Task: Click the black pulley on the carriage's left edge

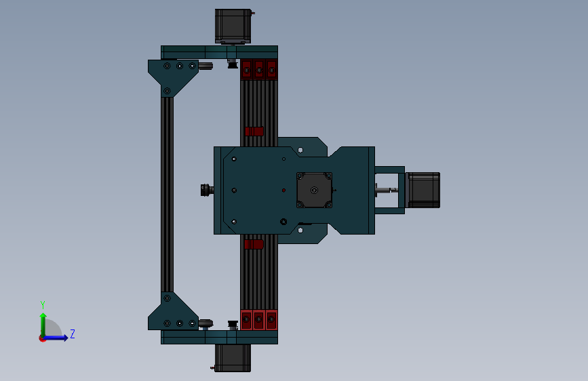Action: click(x=207, y=190)
